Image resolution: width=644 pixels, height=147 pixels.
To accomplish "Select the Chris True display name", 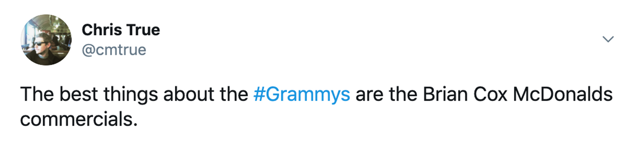I will pyautogui.click(x=121, y=30).
